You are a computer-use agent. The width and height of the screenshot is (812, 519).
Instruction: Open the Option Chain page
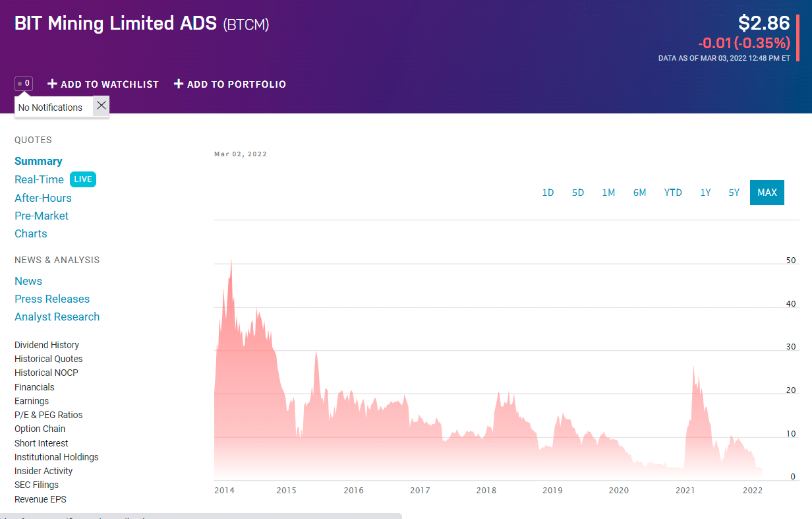(40, 429)
